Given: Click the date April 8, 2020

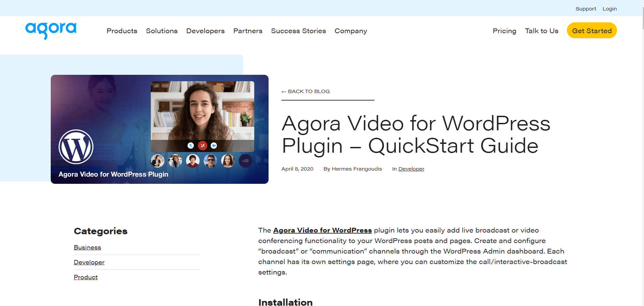Looking at the screenshot, I should point(297,169).
